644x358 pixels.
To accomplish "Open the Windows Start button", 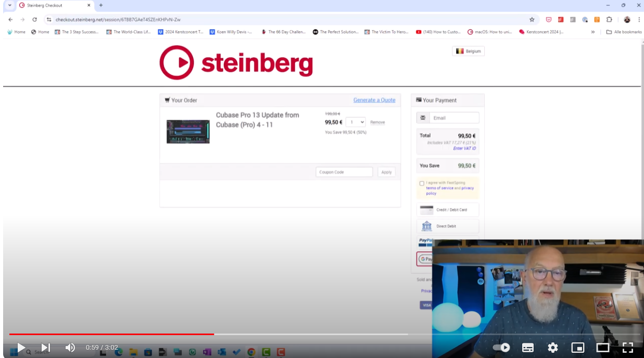I will point(14,352).
